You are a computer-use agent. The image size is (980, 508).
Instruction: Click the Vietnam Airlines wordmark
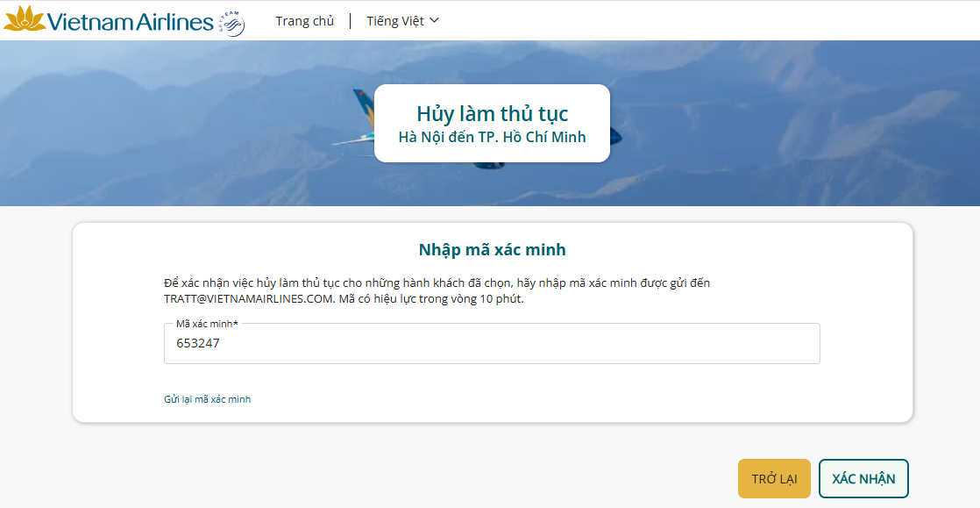pyautogui.click(x=131, y=22)
